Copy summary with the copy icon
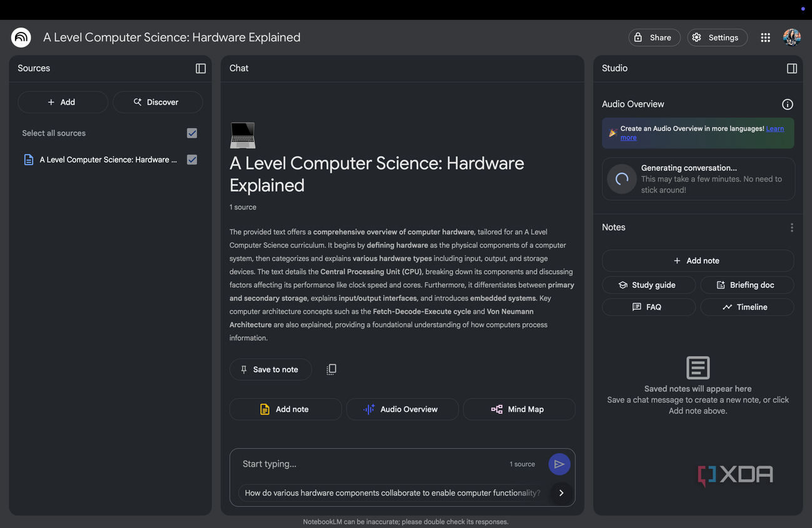Screen dimensions: 812x528 point(332,369)
